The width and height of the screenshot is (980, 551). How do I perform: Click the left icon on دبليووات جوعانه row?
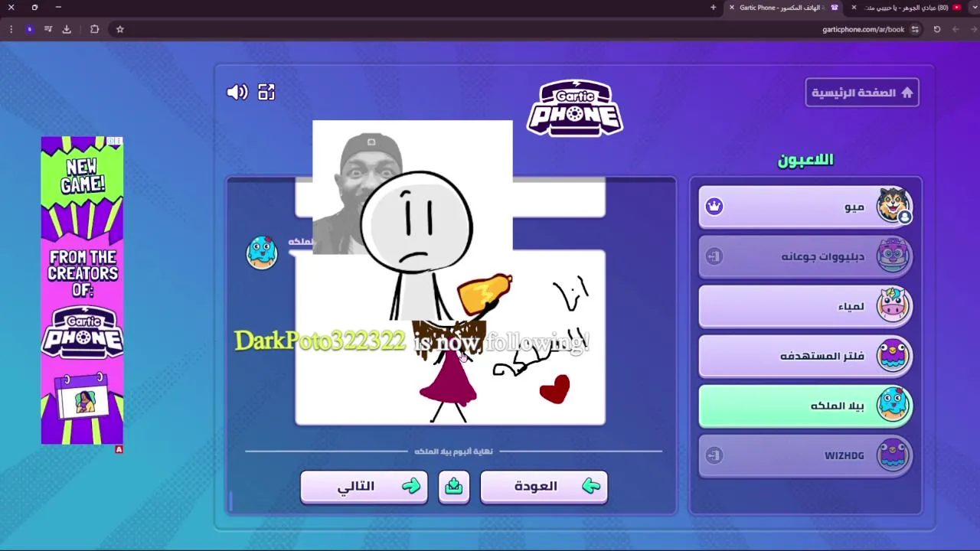(714, 256)
